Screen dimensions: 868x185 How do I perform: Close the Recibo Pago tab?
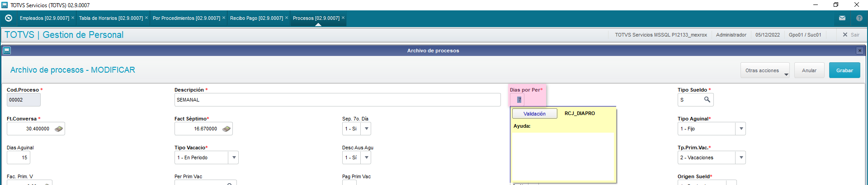pyautogui.click(x=287, y=18)
